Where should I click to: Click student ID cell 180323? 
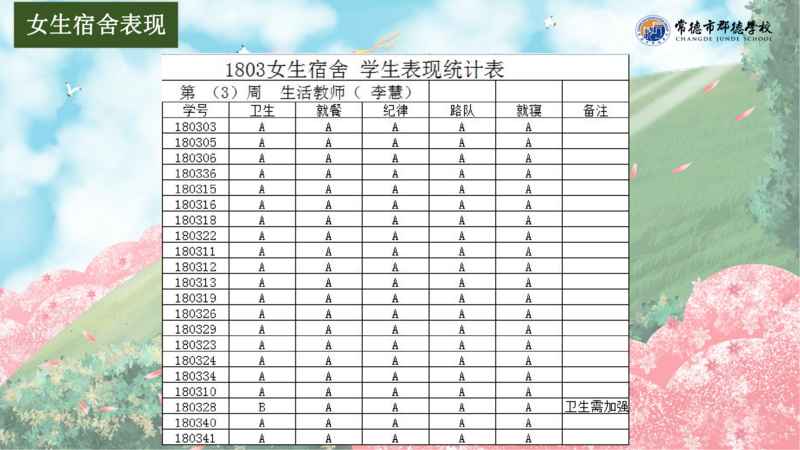coord(196,344)
